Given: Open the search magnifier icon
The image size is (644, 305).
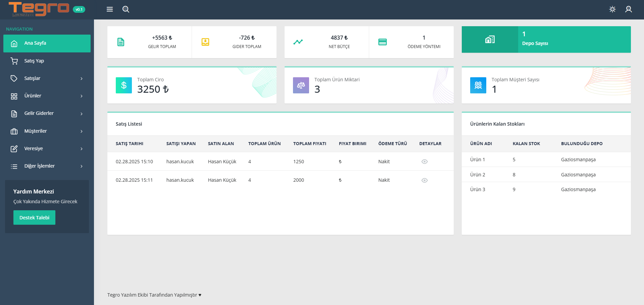Looking at the screenshot, I should point(126,9).
